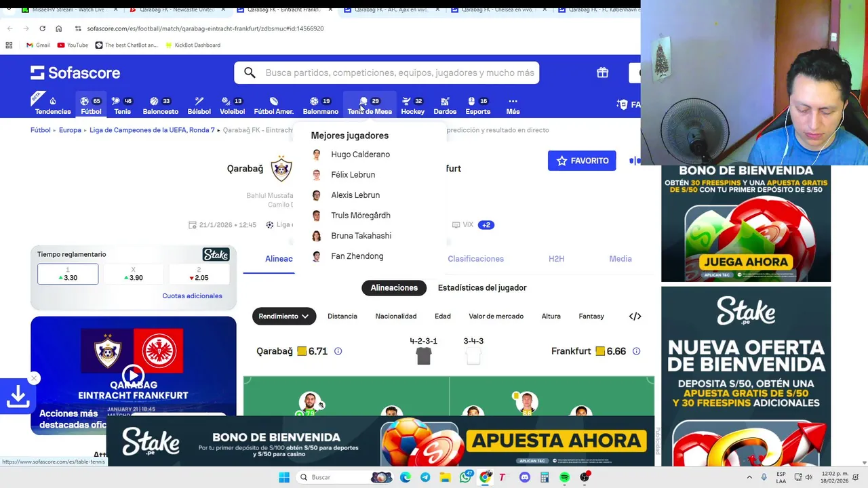The width and height of the screenshot is (868, 488).
Task: Show Qarabağ rating info icon
Action: click(338, 351)
